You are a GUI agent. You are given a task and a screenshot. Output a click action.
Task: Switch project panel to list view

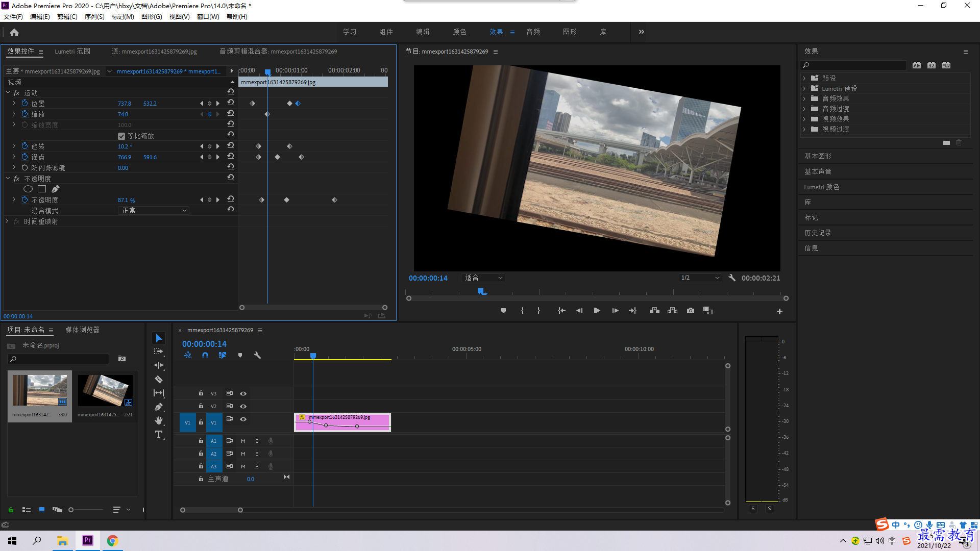tap(27, 510)
